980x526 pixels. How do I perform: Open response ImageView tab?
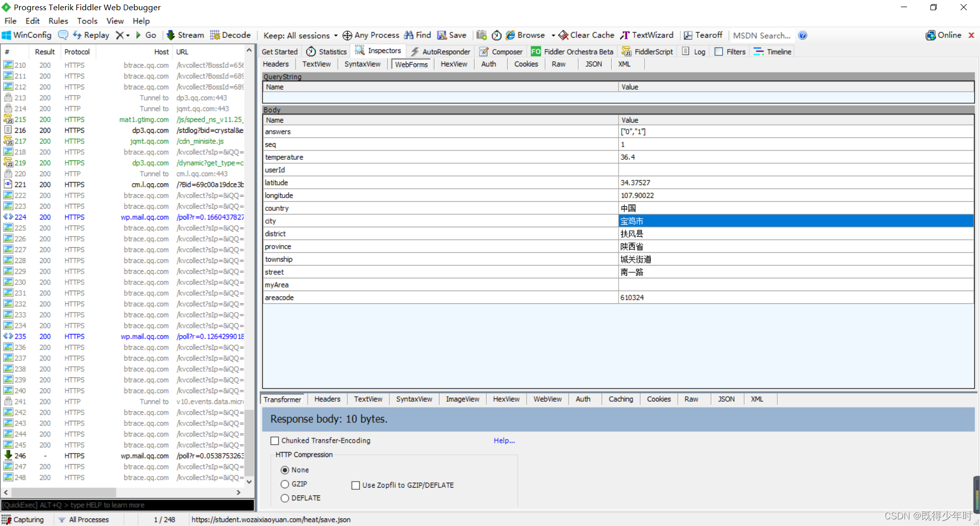462,399
